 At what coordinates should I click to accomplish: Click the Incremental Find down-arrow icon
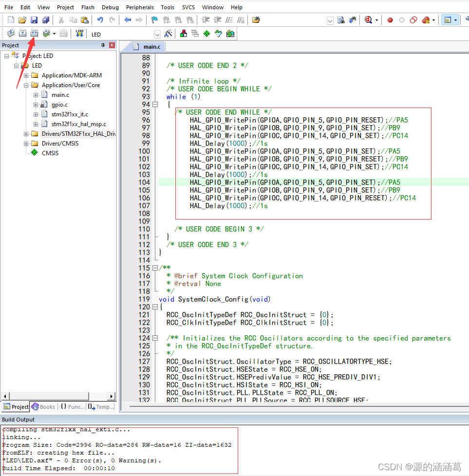353,20
